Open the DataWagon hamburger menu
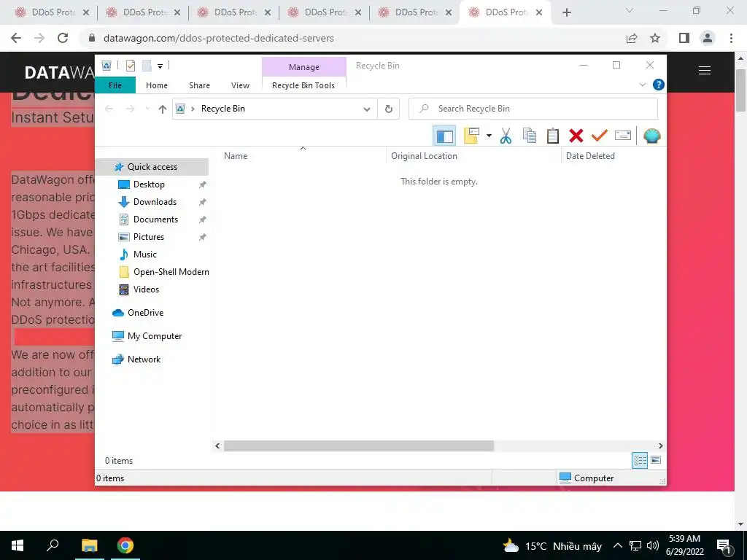This screenshot has height=560, width=747. click(x=705, y=71)
